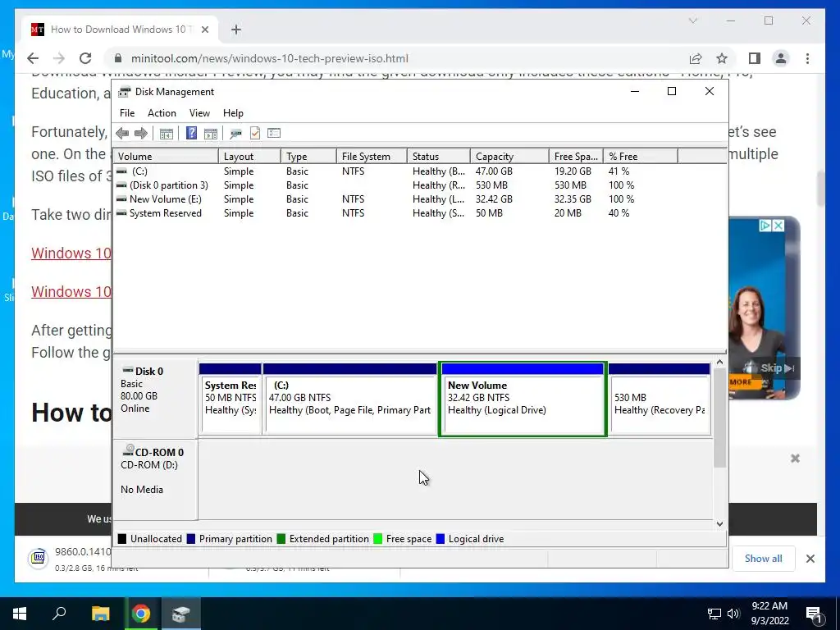Screen dimensions: 840x630
Task: Click the page-with-red-checkmark toolbar icon
Action: point(255,133)
